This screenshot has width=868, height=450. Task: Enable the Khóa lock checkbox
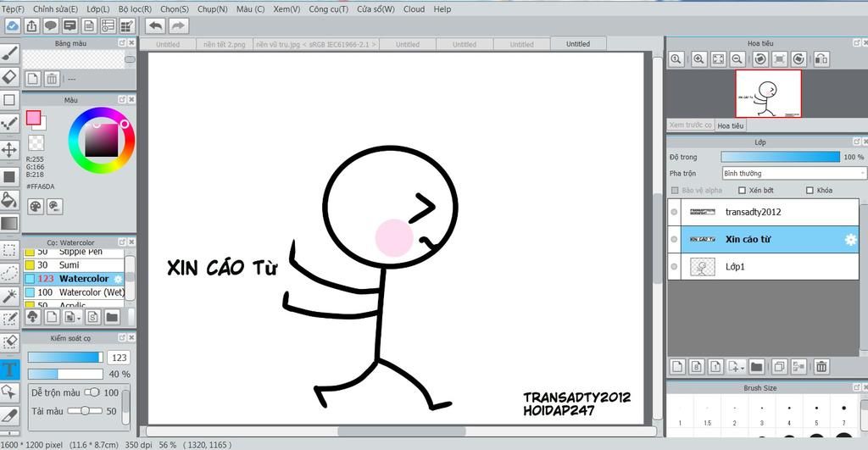(x=810, y=191)
